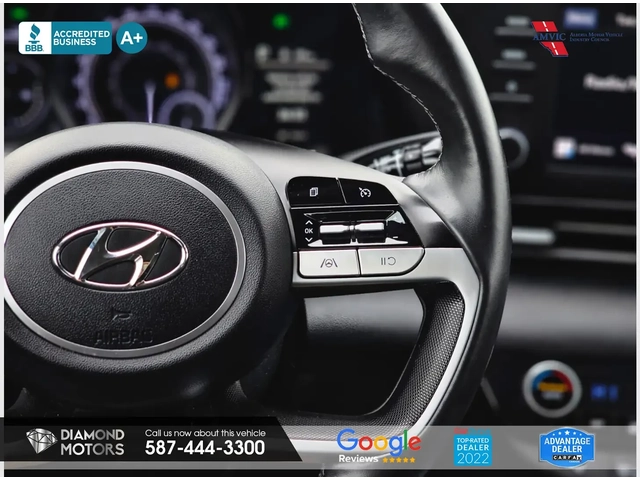
Task: Click the Hyundai emblem on the steering wheel
Action: (x=120, y=255)
